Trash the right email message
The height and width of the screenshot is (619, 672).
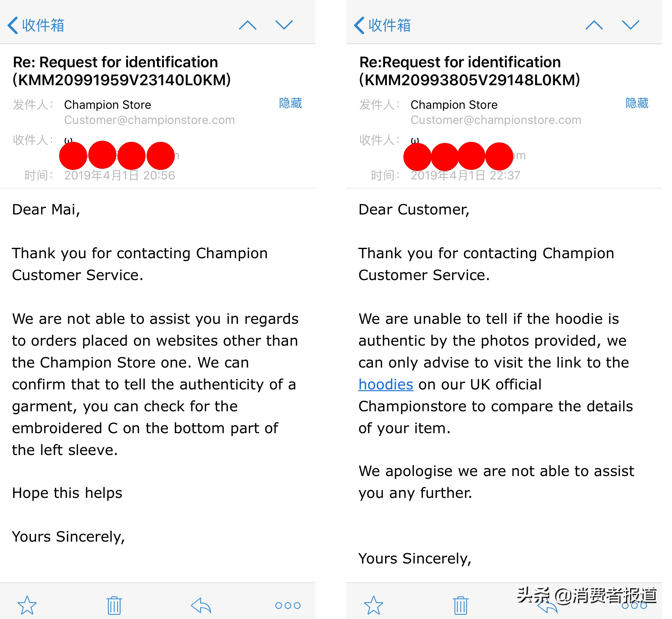tap(461, 605)
